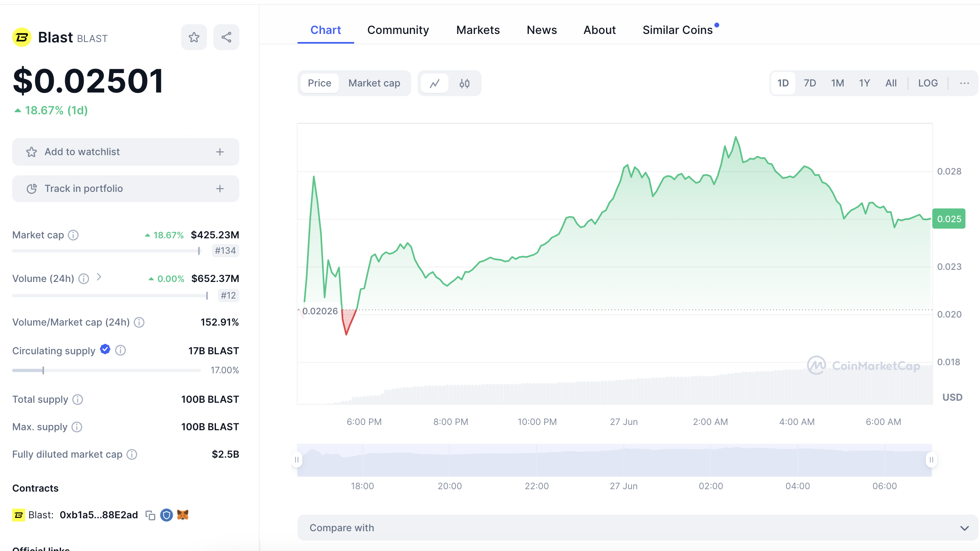Switch the chart to Price

pos(319,83)
